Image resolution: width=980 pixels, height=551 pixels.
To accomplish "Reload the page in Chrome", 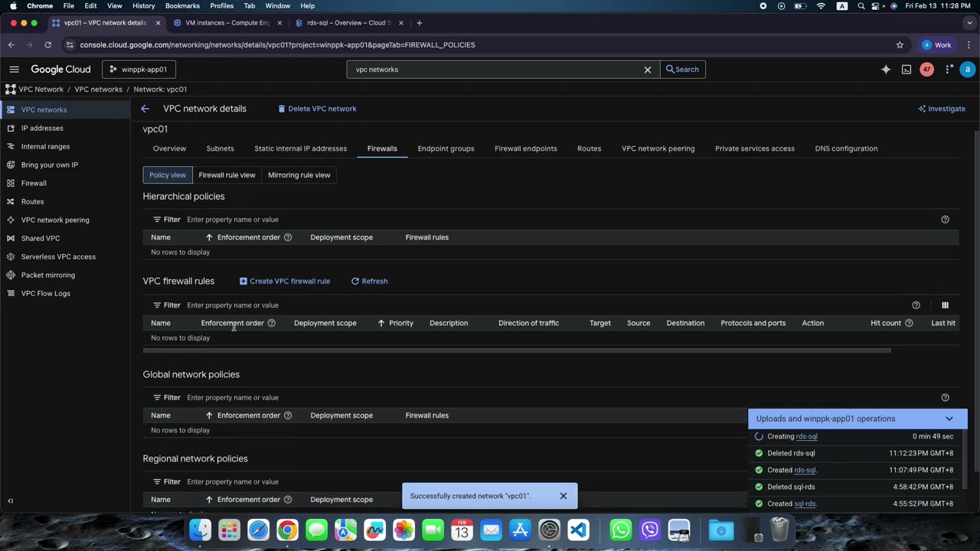I will [47, 45].
